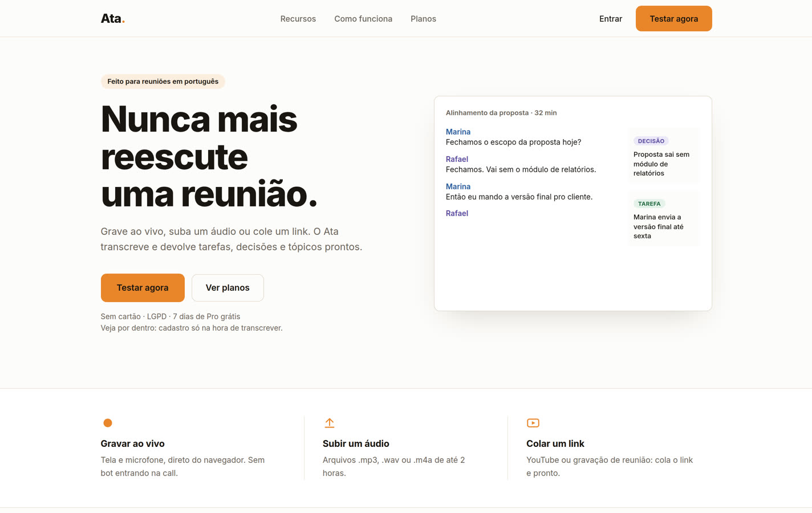Click hero Testar agora button

[143, 288]
